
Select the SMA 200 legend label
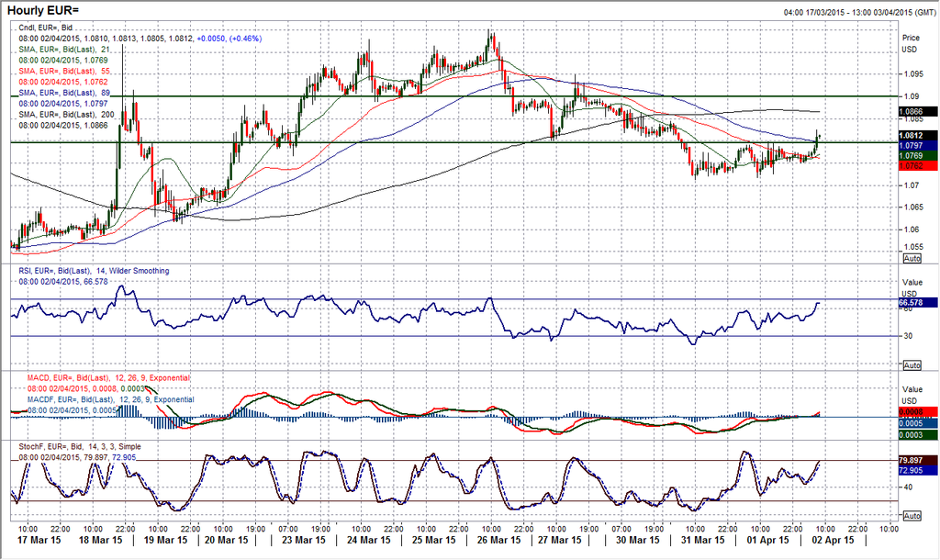click(66, 114)
